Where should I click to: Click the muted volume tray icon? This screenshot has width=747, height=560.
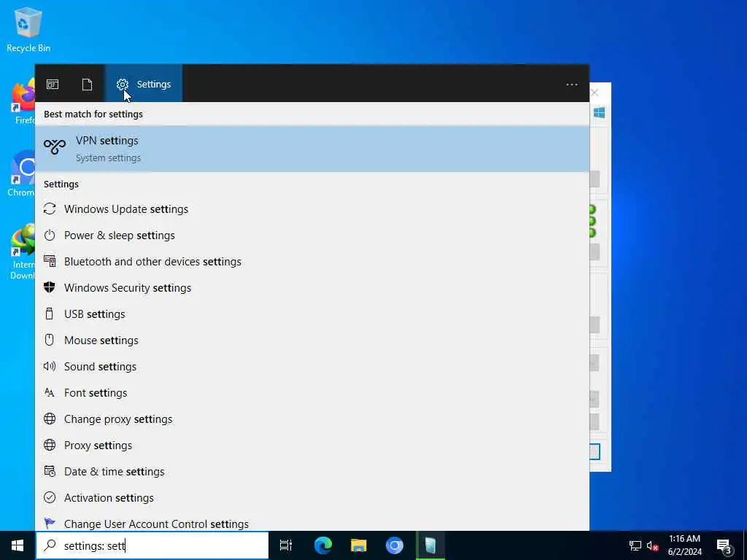[x=652, y=545]
